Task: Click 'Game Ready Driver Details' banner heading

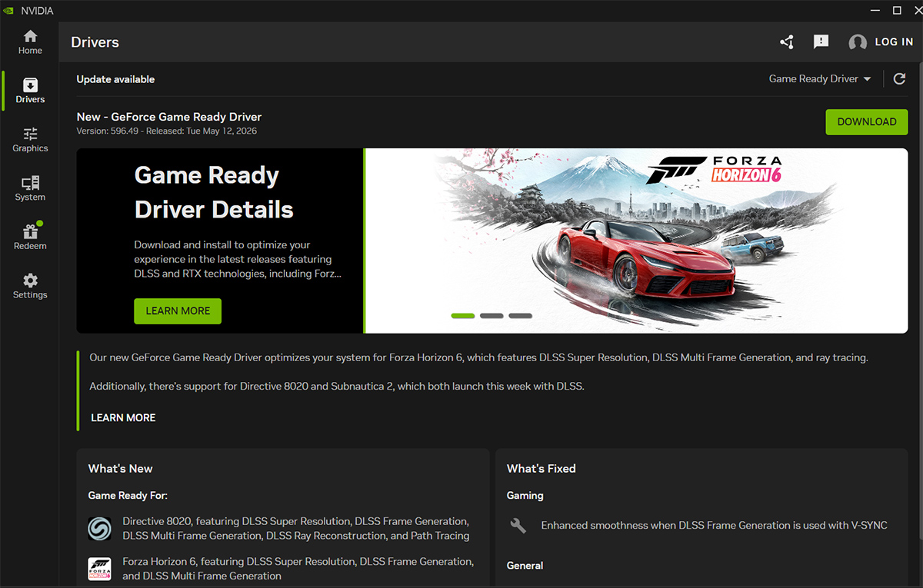Action: 214,192
